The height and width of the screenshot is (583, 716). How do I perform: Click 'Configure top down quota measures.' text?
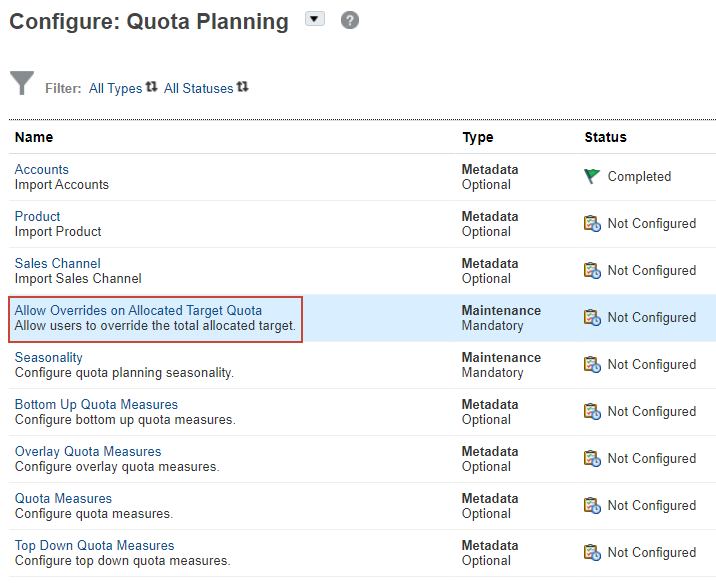122,561
